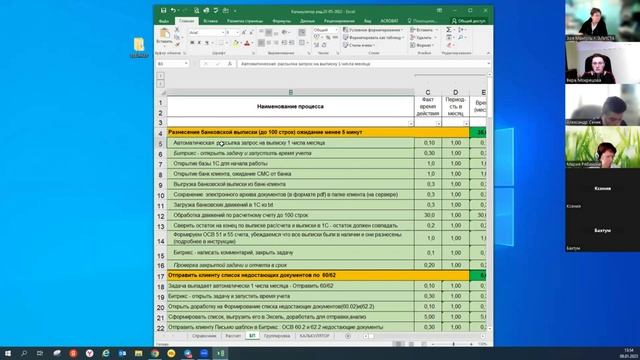640x360 pixels.
Task: Open the File (Файл) tab
Action: click(164, 21)
